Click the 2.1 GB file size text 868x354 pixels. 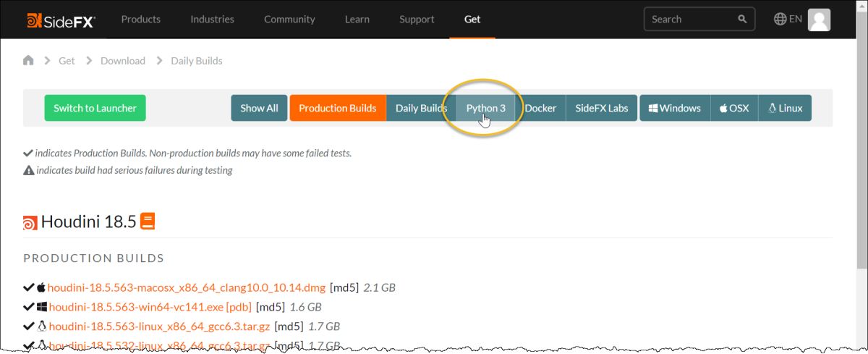tap(379, 287)
